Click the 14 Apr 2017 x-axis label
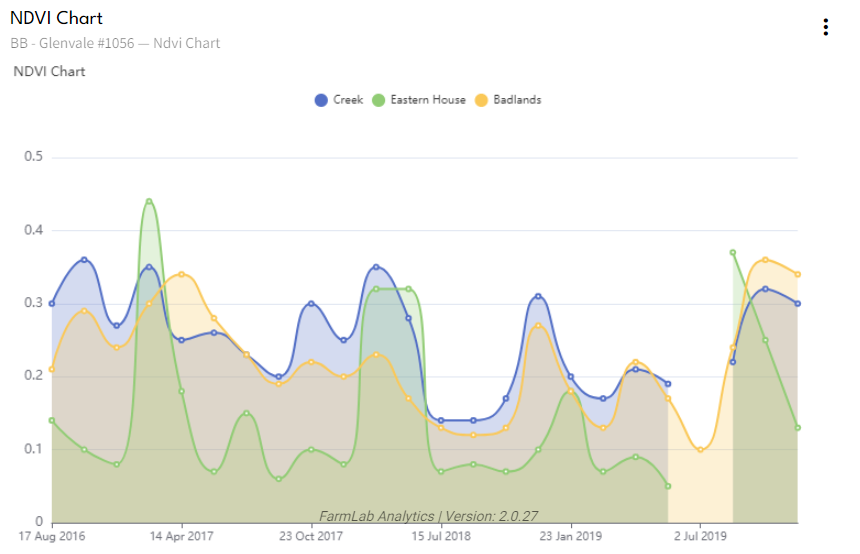 coord(181,537)
